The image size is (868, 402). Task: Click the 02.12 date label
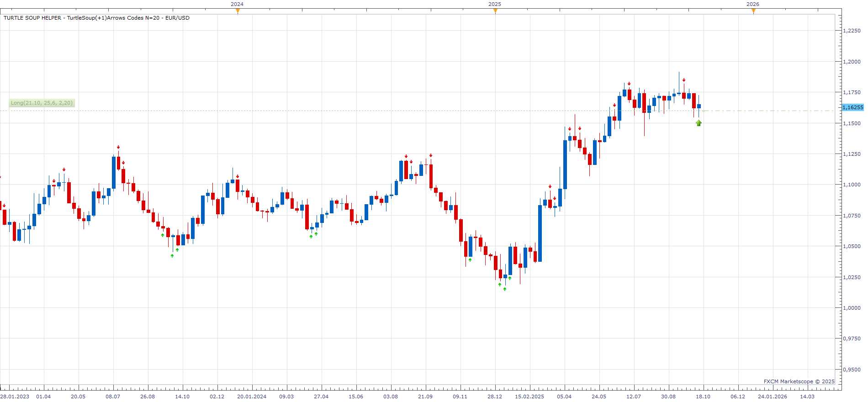[217, 397]
